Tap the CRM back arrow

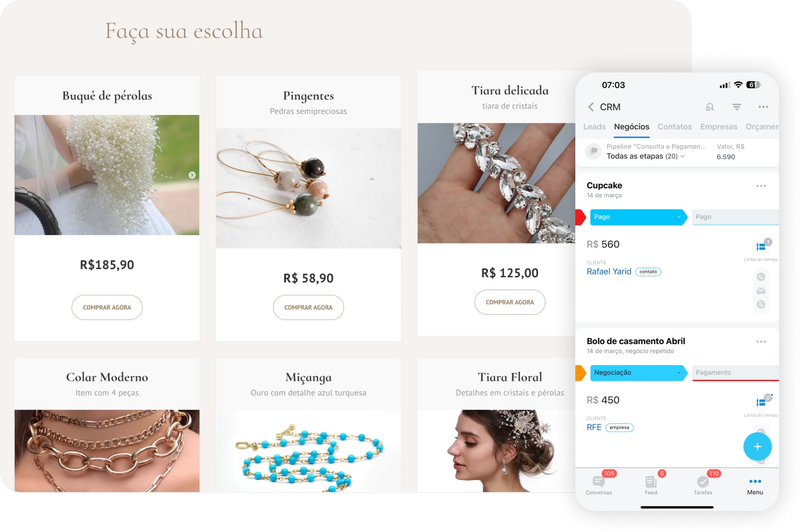[x=591, y=107]
